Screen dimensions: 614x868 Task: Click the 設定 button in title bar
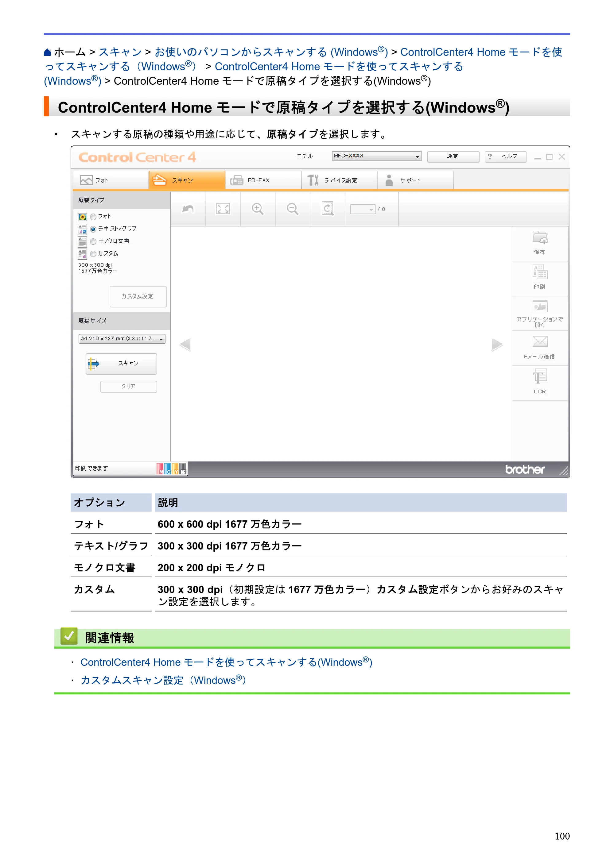453,156
